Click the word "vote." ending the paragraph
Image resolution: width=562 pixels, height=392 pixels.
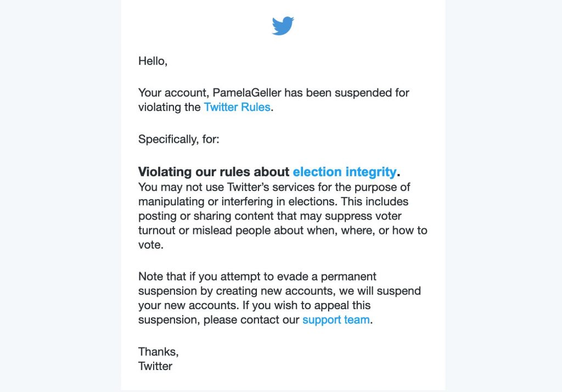click(x=151, y=245)
